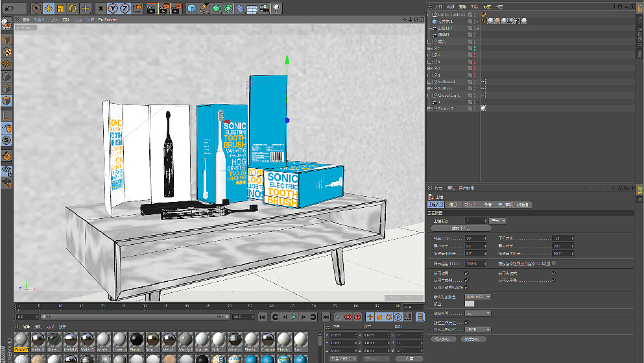The height and width of the screenshot is (363, 644).
Task: Add a light object via bulb icon
Action: 276,8
